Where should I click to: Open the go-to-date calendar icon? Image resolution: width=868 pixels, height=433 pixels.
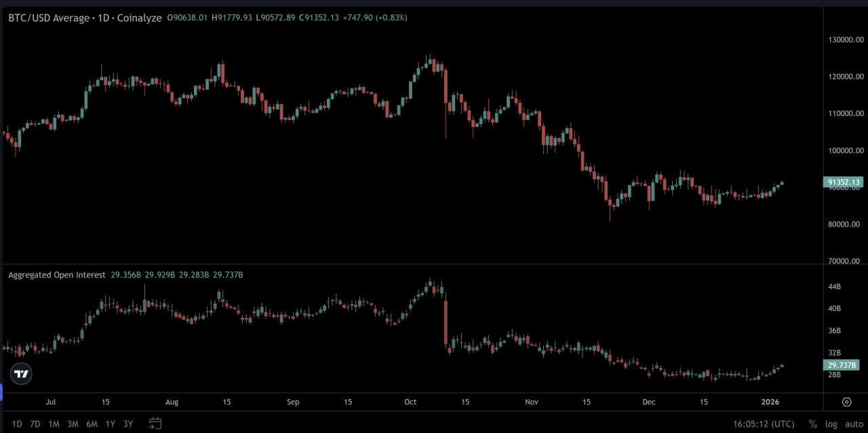(155, 423)
